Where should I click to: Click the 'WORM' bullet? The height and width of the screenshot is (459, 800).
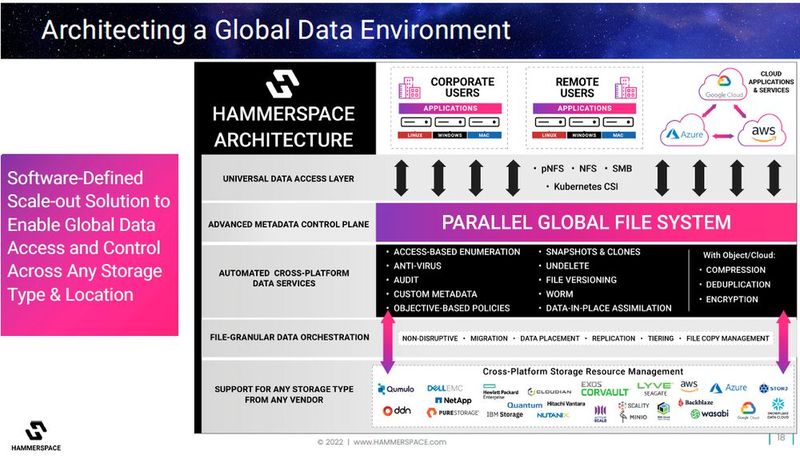click(x=559, y=294)
